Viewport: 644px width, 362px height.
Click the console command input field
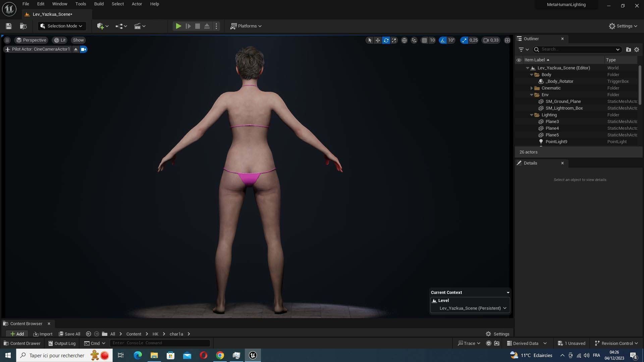(x=160, y=343)
